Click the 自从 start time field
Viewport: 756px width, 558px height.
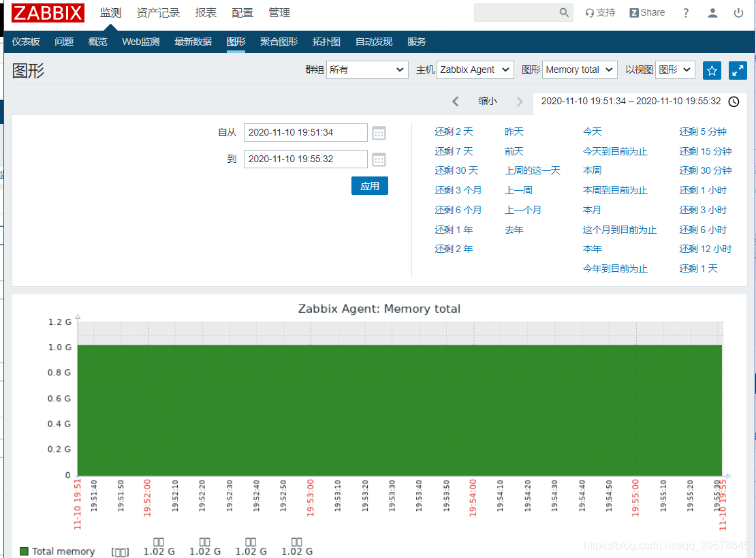pyautogui.click(x=306, y=133)
